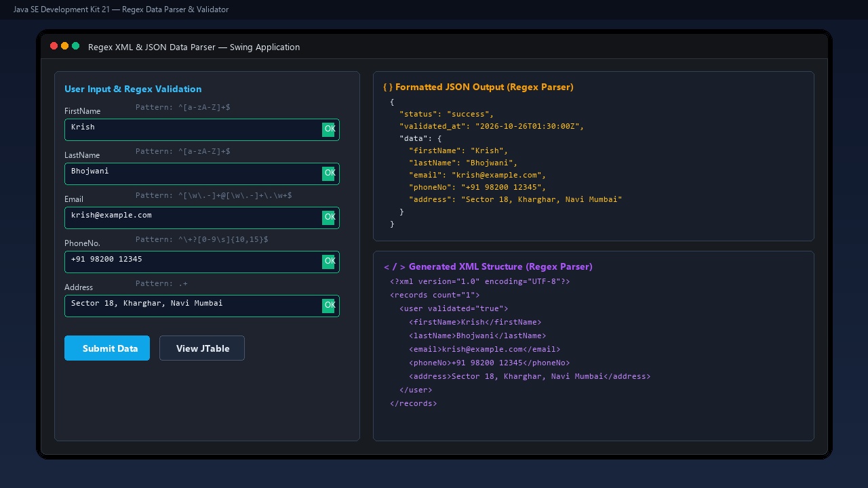The width and height of the screenshot is (868, 488).
Task: Click the JSON '"data": {' line
Action: tap(420, 138)
